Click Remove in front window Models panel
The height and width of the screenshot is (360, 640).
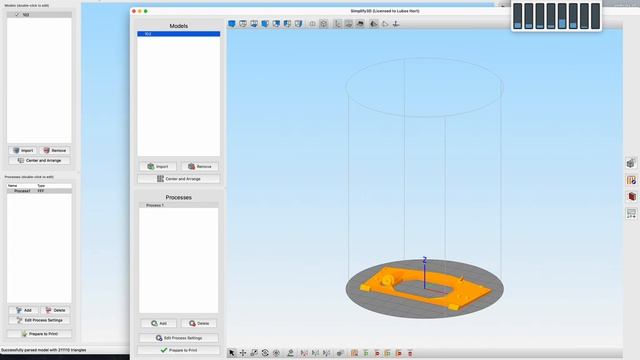point(200,166)
